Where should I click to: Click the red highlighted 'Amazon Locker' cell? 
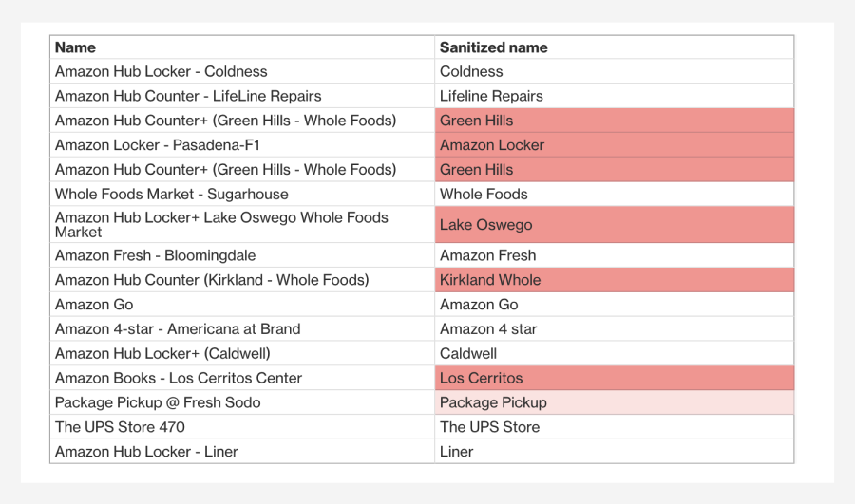click(614, 145)
